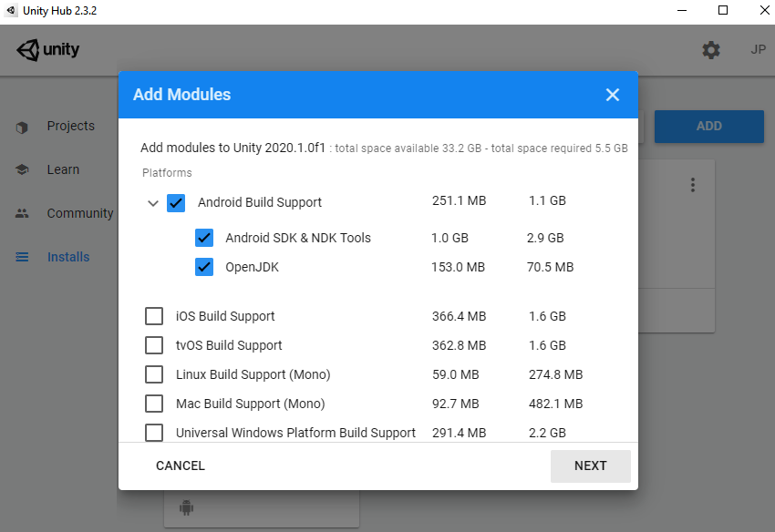The height and width of the screenshot is (532, 775).
Task: Click the NEXT button
Action: coord(591,465)
